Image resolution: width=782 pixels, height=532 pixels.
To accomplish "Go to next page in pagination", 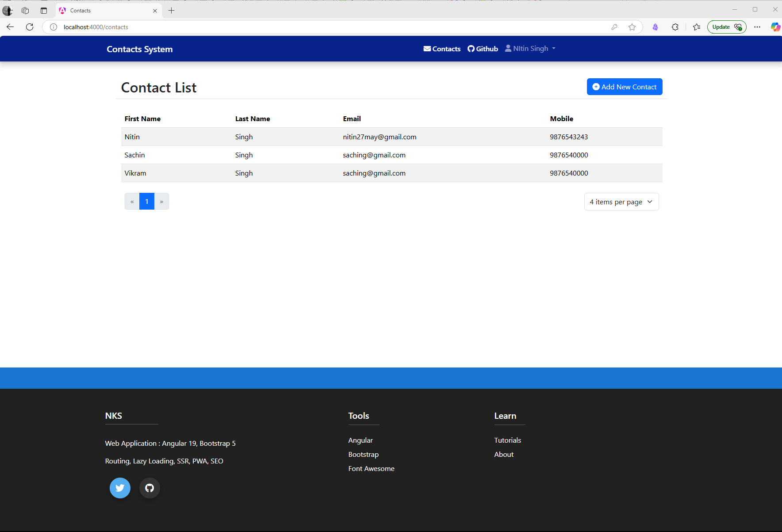I will [161, 201].
